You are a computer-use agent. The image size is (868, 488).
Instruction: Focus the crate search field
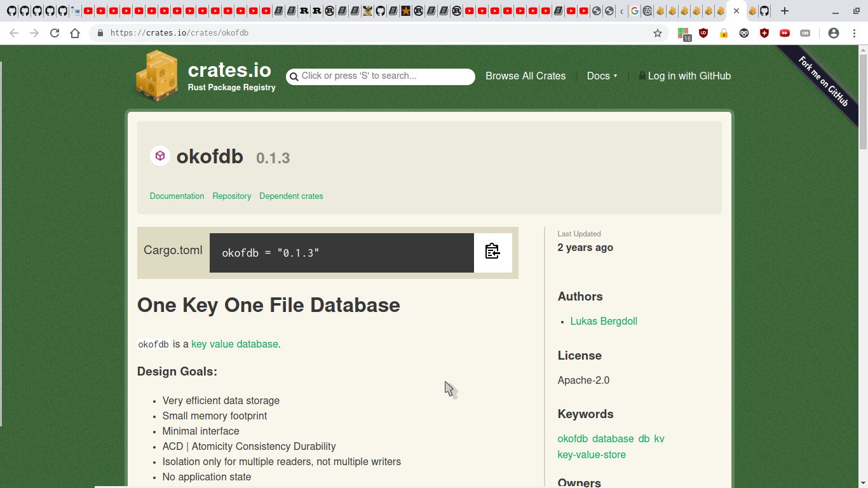tap(381, 76)
